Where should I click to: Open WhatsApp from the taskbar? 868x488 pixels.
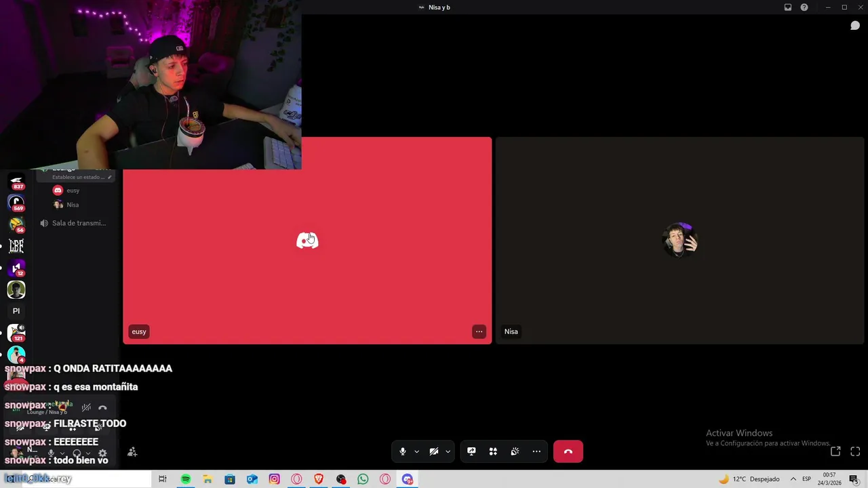pos(363,479)
